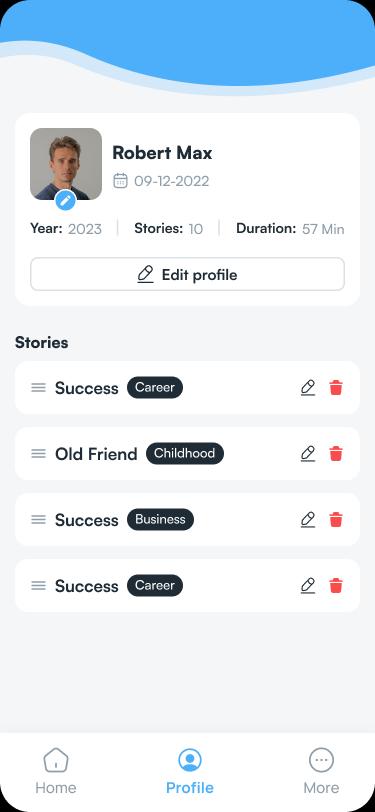Screen dimensions: 375x812
Task: Edit the first Success Career story
Action: coord(308,387)
